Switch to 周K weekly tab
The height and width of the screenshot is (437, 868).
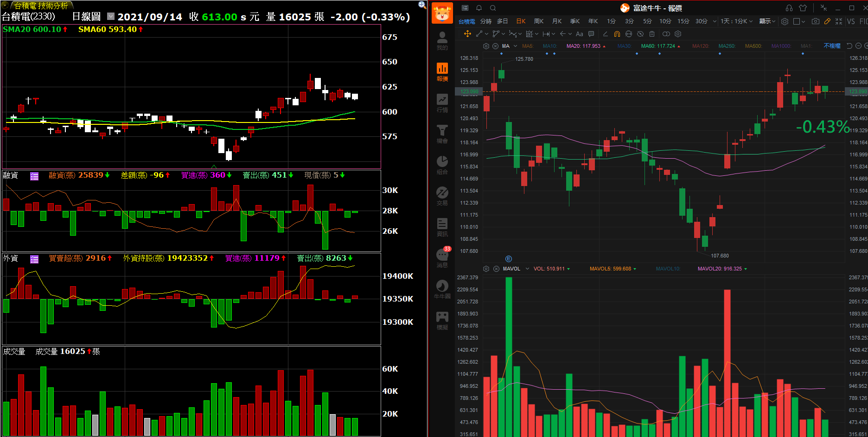point(539,21)
